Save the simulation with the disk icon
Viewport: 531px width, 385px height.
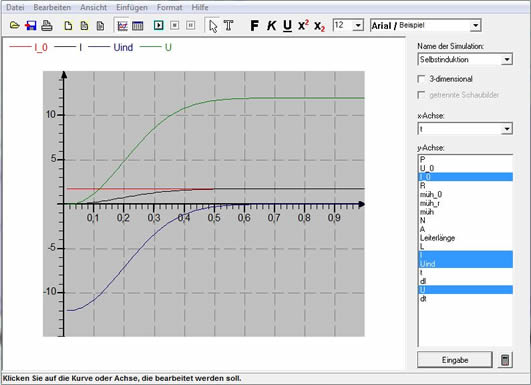[x=30, y=25]
